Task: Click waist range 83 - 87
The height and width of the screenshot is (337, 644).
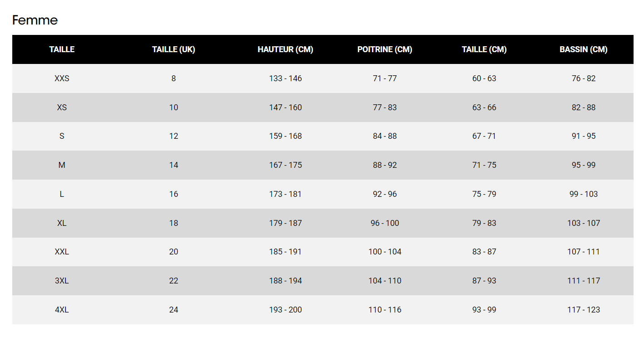Action: click(484, 252)
